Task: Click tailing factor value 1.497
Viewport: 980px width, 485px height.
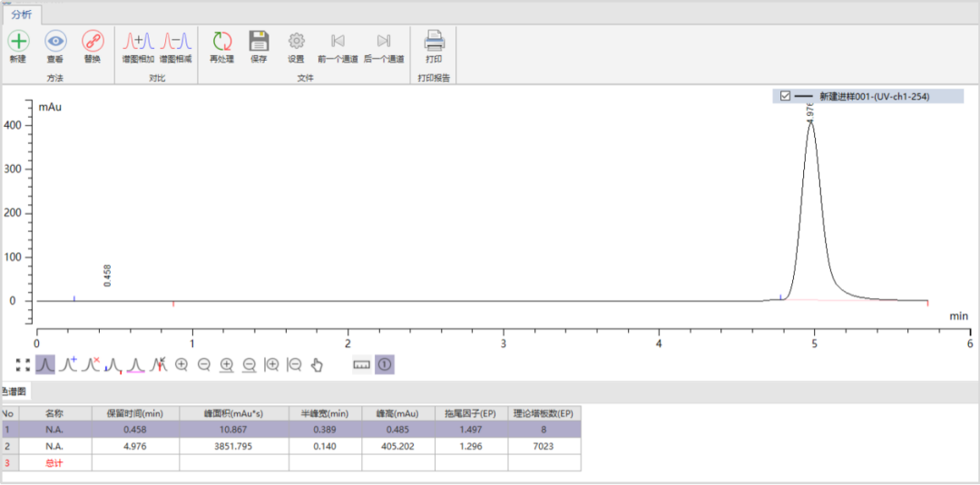Action: (x=471, y=430)
